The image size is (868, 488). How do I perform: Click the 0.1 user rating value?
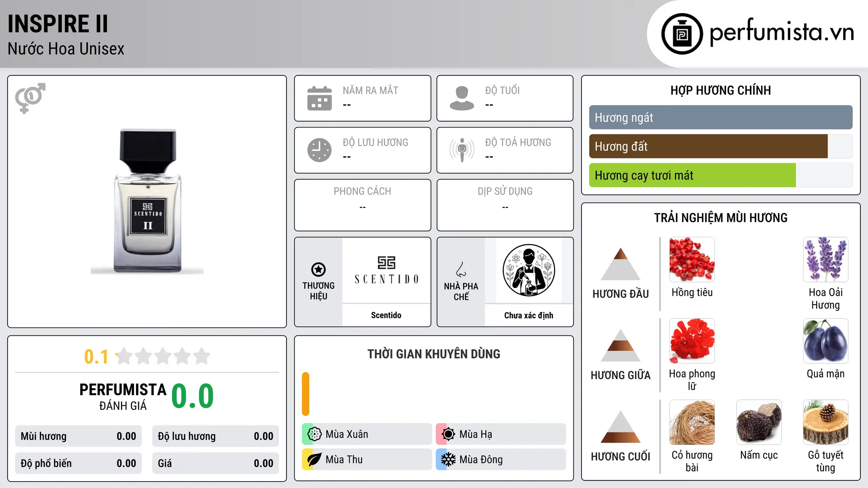96,357
